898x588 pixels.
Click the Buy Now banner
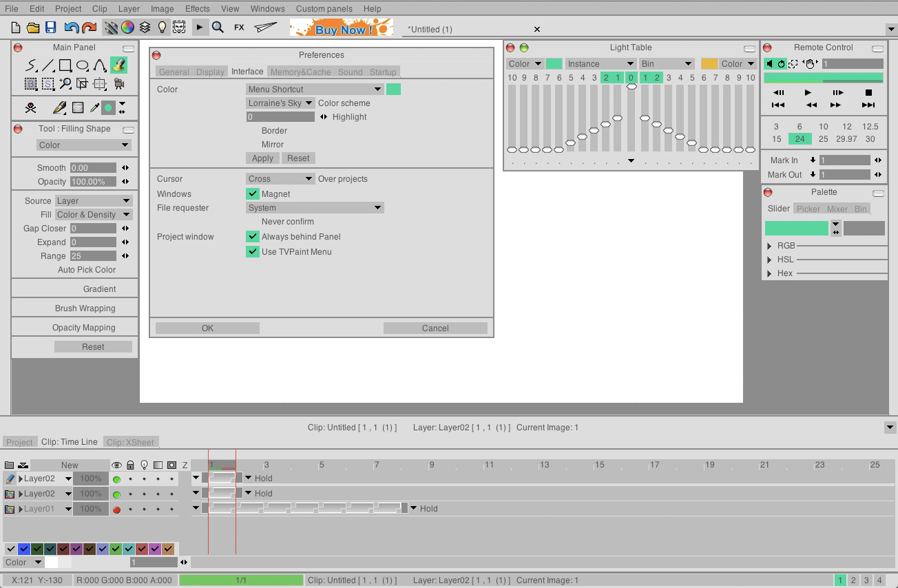tap(342, 28)
